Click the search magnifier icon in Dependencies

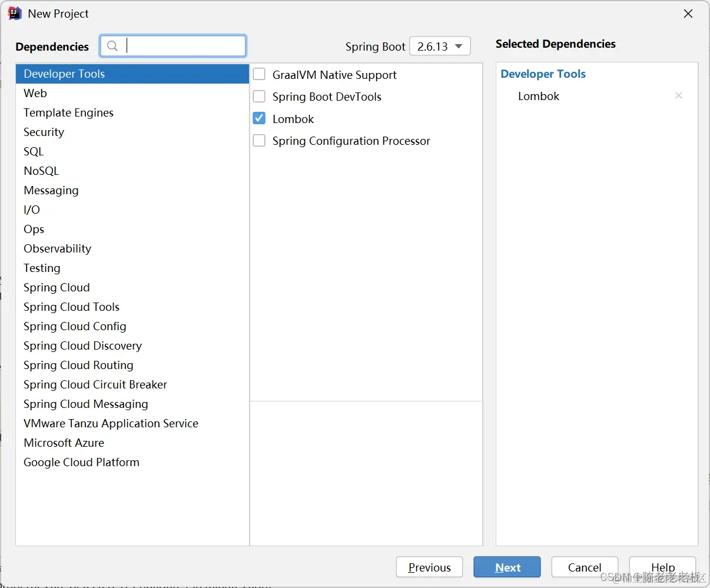tap(112, 46)
